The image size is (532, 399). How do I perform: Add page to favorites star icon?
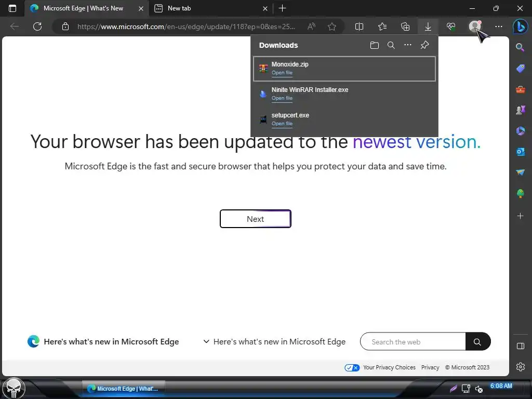click(x=332, y=26)
